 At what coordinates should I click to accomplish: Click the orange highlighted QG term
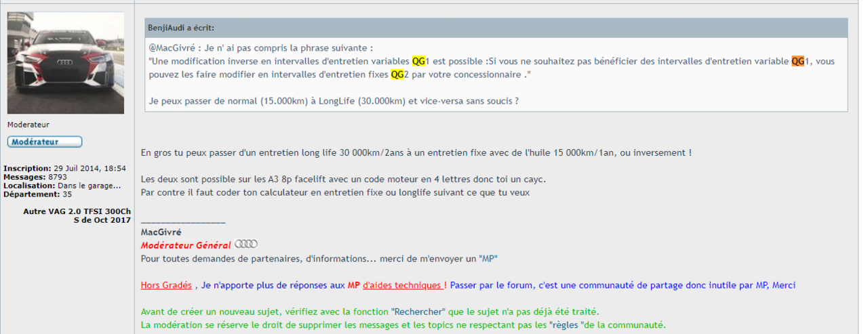(x=797, y=61)
